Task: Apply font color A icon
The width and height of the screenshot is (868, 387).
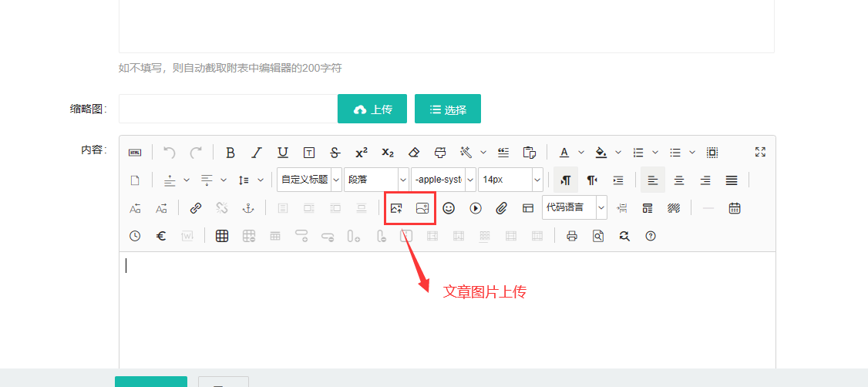Action: (564, 152)
